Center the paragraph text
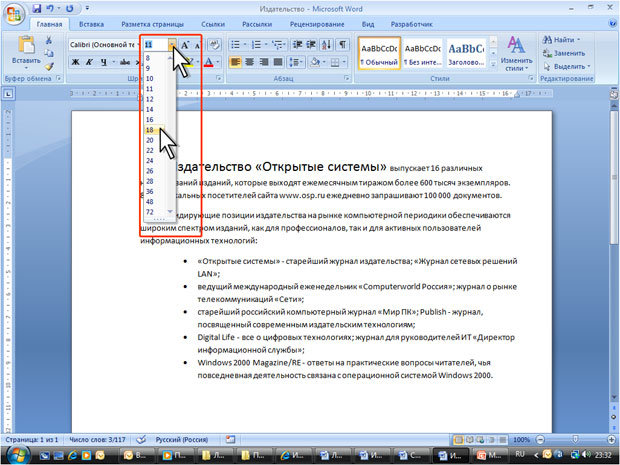 coord(250,62)
